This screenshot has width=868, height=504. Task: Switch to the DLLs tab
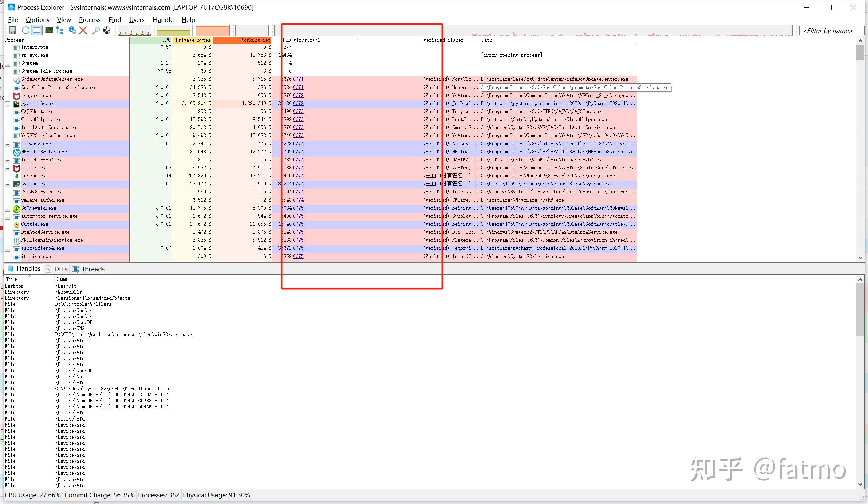pyautogui.click(x=57, y=269)
